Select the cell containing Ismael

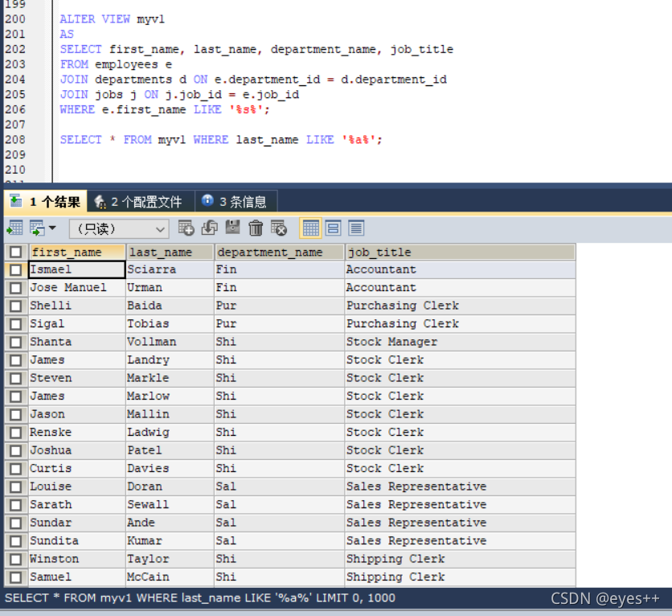tap(76, 269)
